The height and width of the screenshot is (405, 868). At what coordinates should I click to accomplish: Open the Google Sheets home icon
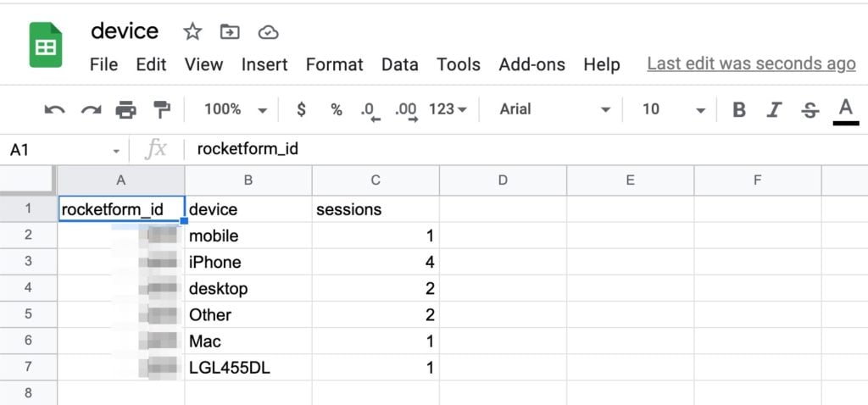(x=46, y=45)
